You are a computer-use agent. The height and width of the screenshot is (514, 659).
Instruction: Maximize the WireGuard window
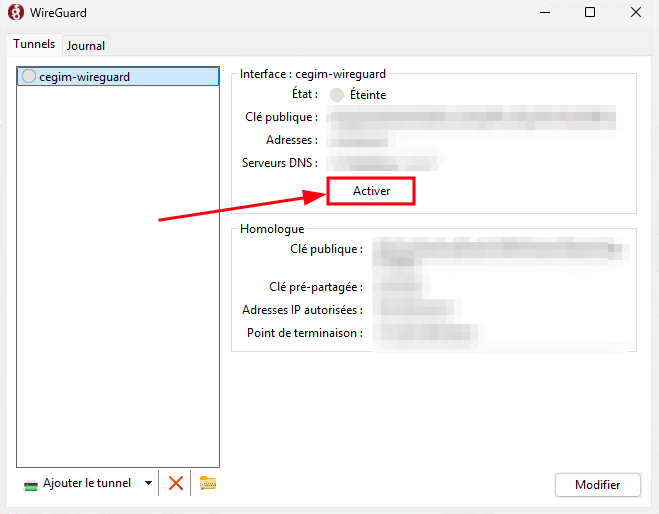590,12
